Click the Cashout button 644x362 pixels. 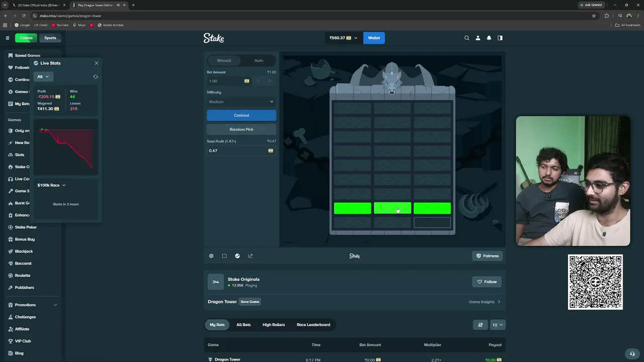coord(242,115)
